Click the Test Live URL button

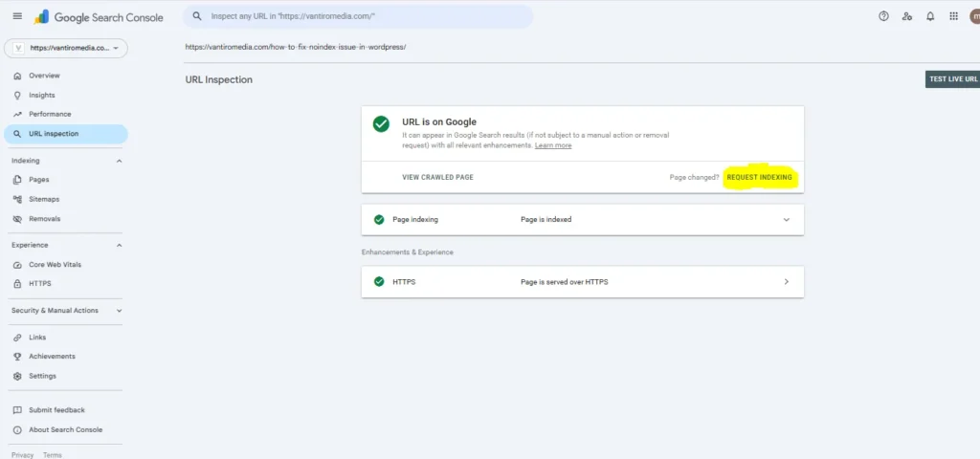coord(952,79)
